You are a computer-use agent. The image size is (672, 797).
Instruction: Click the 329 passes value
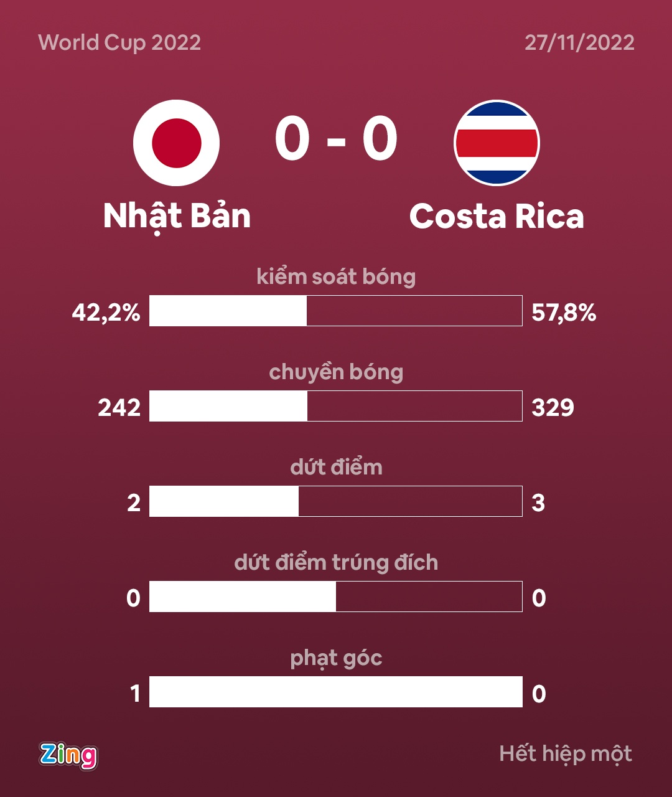[x=553, y=408]
